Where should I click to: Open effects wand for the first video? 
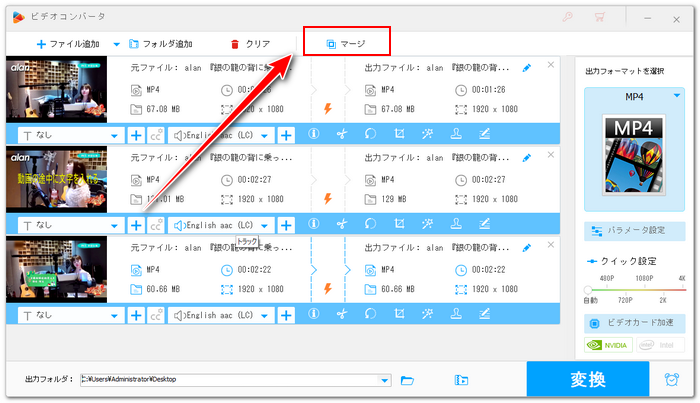pos(428,135)
